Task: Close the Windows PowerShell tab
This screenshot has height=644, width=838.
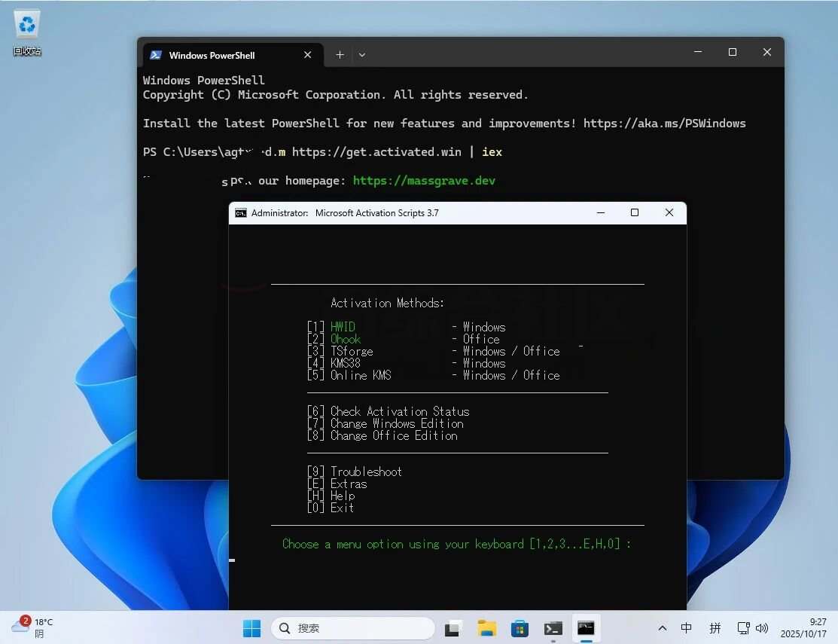Action: point(307,55)
